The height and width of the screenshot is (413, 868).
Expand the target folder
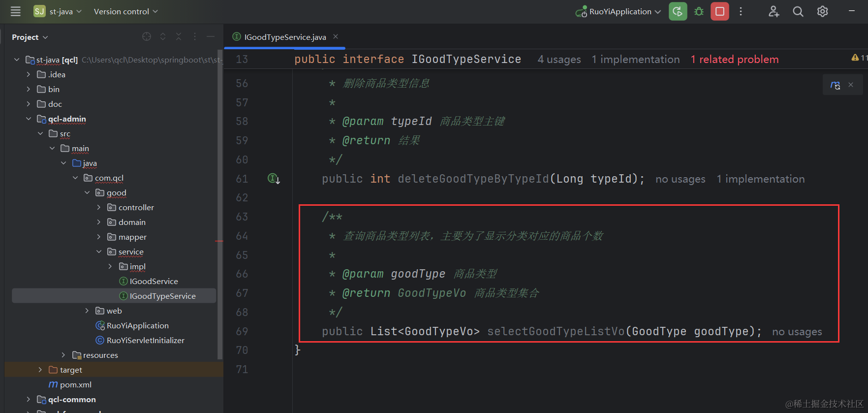click(40, 370)
